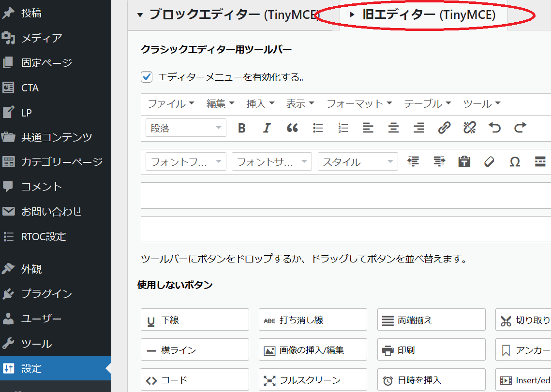
Task: Click the first empty toolbar row
Action: tap(345, 196)
